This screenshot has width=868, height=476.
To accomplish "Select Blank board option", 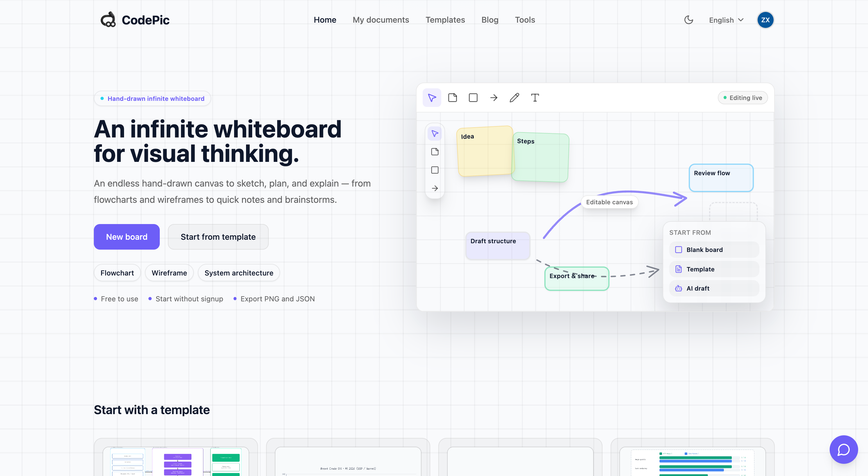I will [714, 250].
